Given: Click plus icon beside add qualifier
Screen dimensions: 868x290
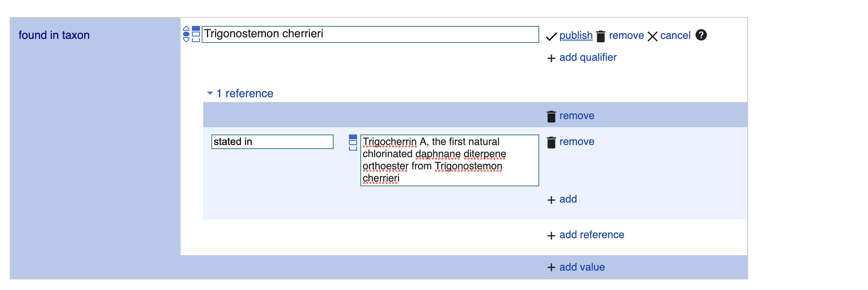Looking at the screenshot, I should tap(551, 58).
